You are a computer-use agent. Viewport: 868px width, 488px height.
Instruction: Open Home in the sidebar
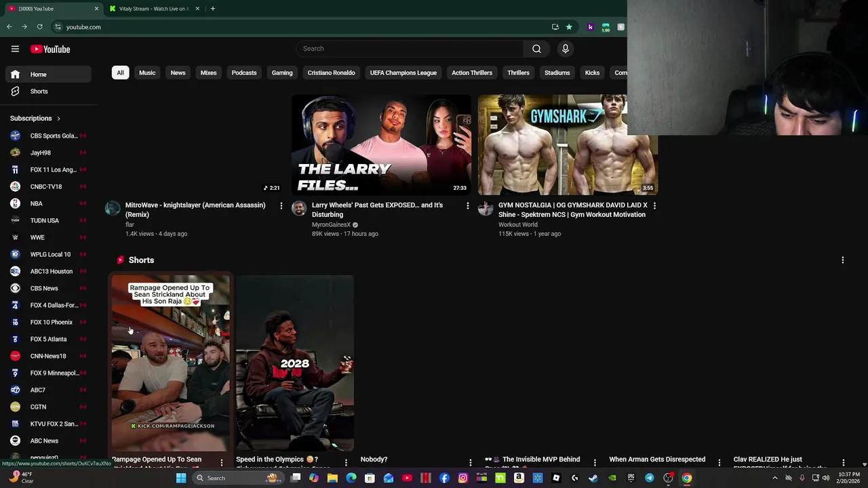(x=48, y=75)
